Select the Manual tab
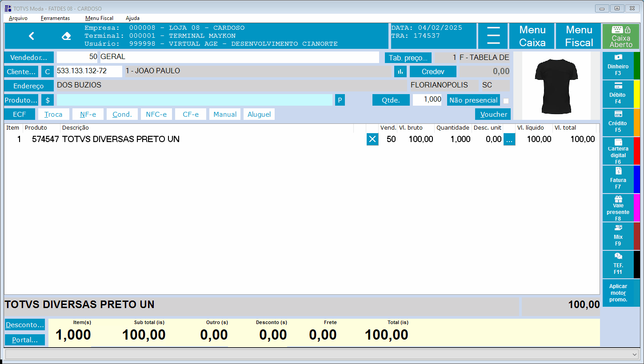 [x=225, y=114]
